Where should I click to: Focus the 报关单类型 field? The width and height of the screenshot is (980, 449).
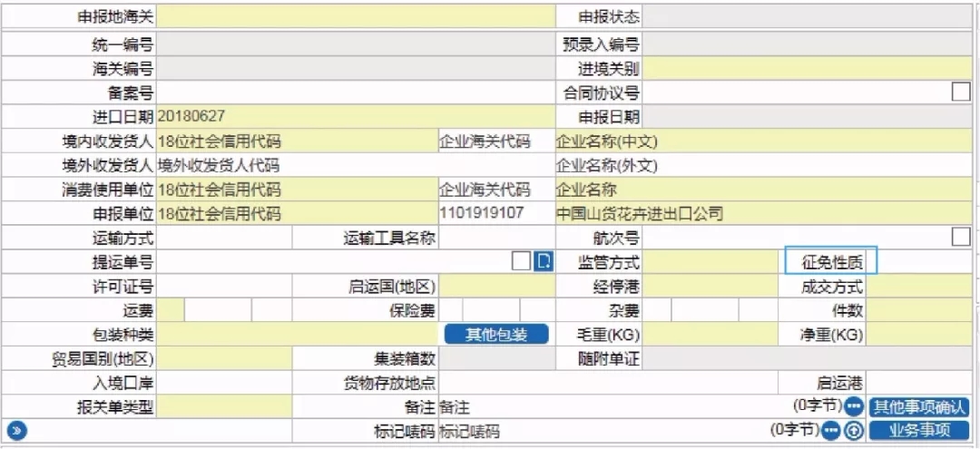pos(224,407)
